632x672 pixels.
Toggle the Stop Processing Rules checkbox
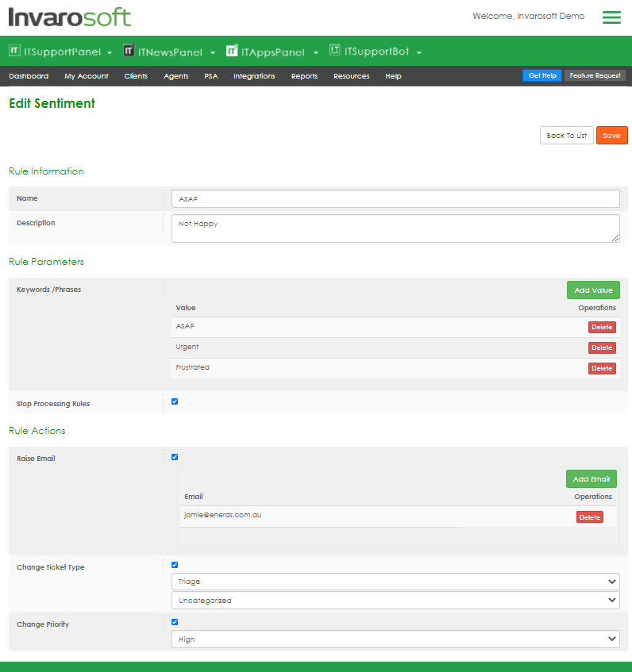click(175, 401)
